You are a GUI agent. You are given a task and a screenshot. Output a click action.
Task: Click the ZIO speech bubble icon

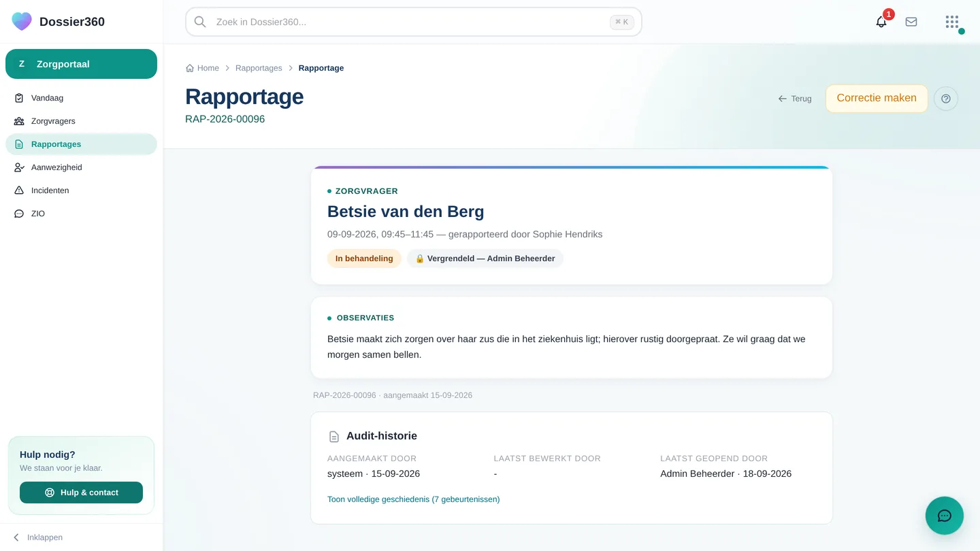coord(19,214)
